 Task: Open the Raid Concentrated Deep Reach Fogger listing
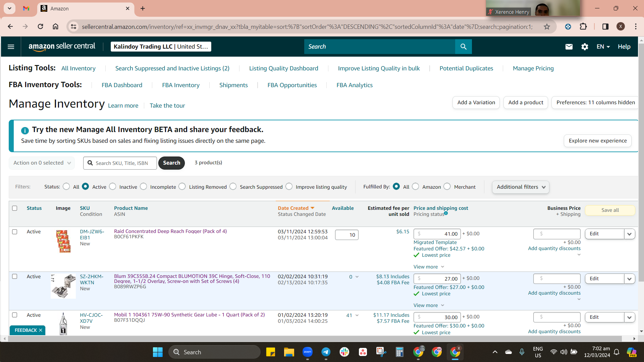170,231
